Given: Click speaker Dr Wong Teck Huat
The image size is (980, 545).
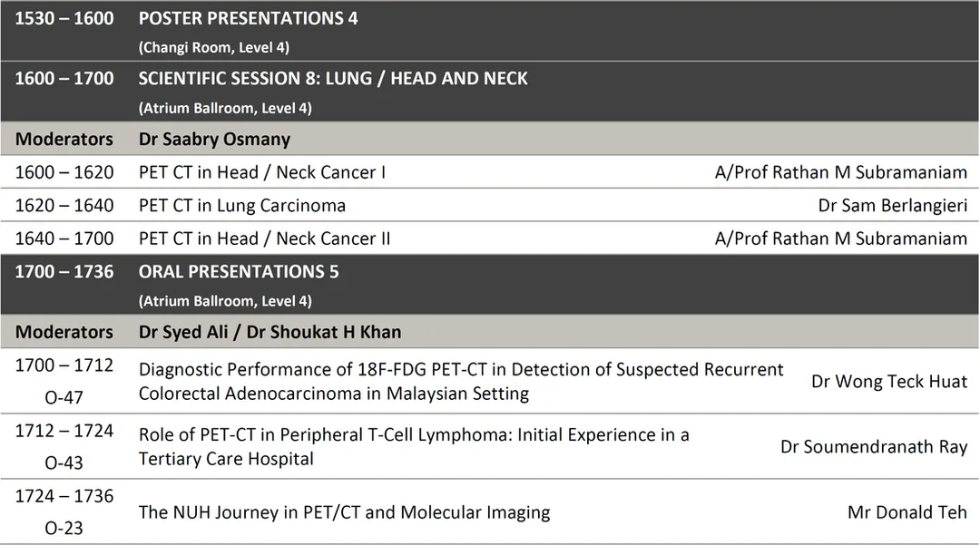Looking at the screenshot, I should 888,381.
